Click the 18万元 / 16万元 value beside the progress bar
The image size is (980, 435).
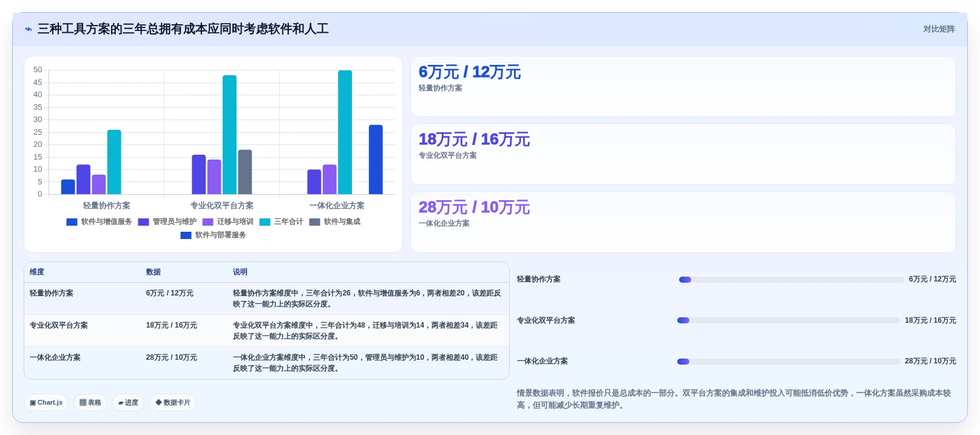(930, 321)
